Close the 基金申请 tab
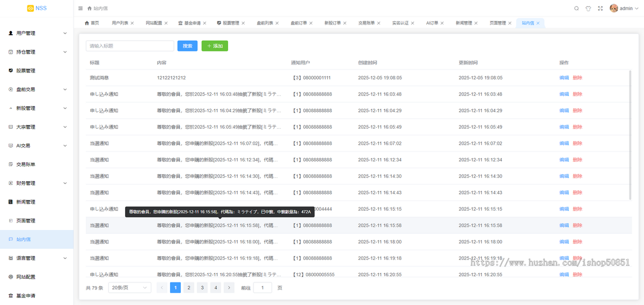Viewport: 644px width, 305px height. point(205,23)
